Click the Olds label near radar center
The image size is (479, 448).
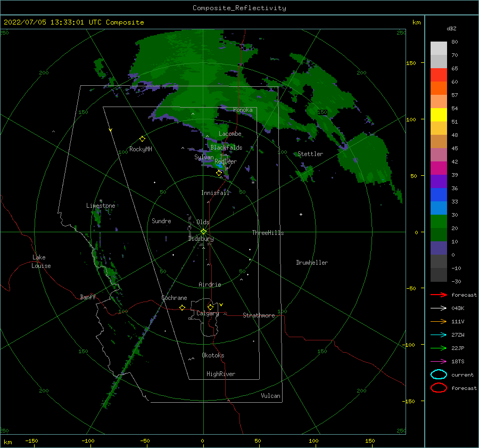pos(203,222)
